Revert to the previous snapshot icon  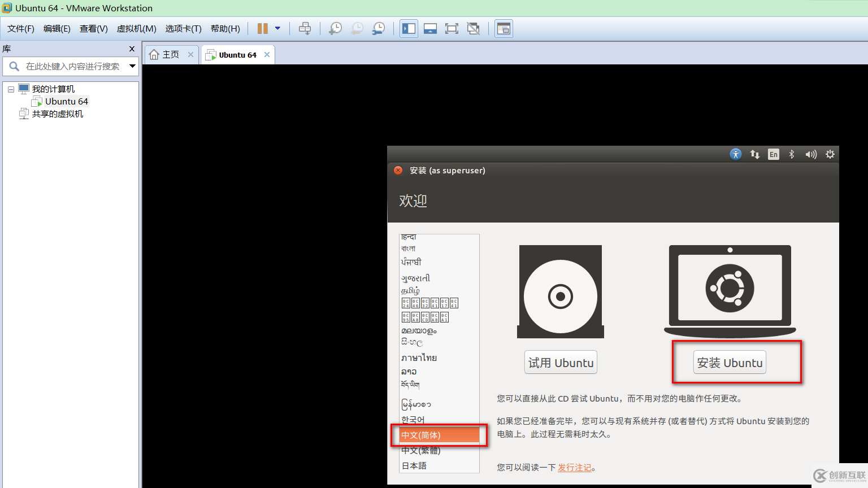(x=357, y=28)
